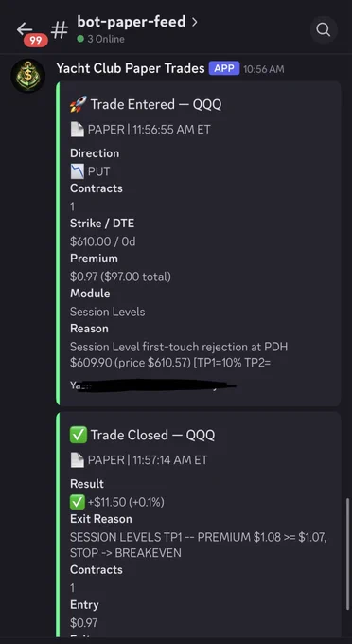
Task: Tap the paper page icon at 11:56:55
Action: pos(78,130)
